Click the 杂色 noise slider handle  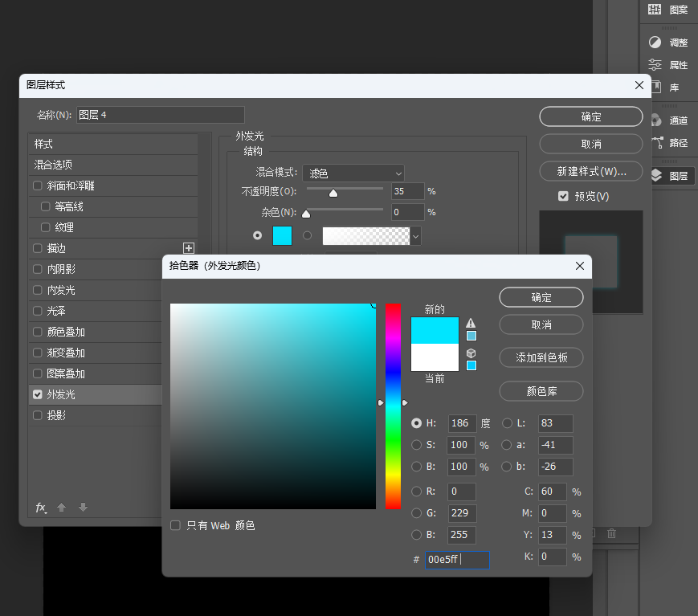[306, 214]
